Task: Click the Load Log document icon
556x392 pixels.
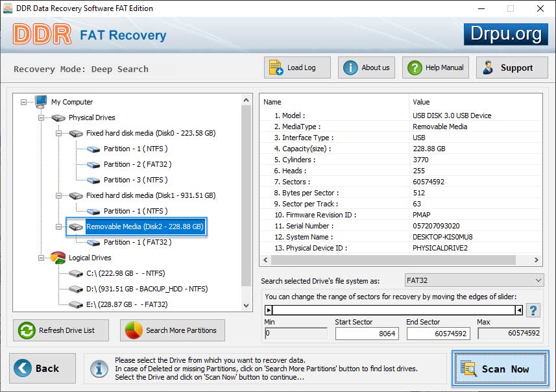Action: [x=276, y=67]
